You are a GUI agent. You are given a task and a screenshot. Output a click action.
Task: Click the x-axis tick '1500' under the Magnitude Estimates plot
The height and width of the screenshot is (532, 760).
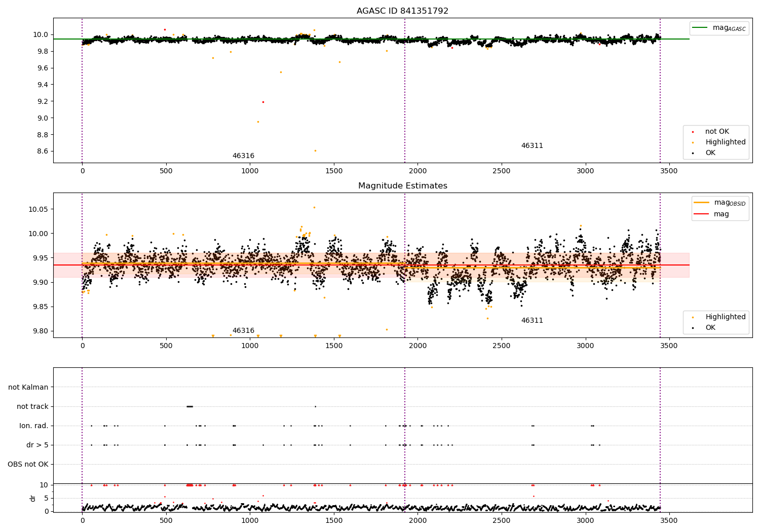[334, 346]
